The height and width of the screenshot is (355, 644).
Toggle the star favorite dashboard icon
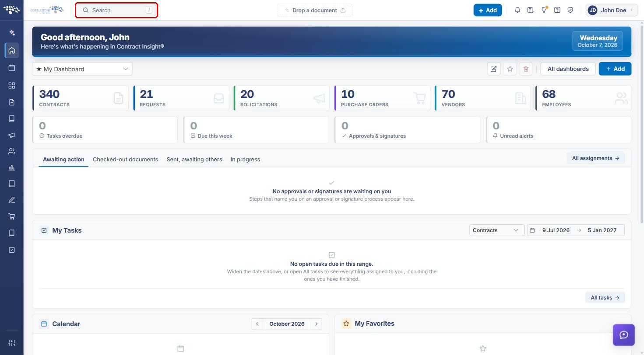(510, 69)
